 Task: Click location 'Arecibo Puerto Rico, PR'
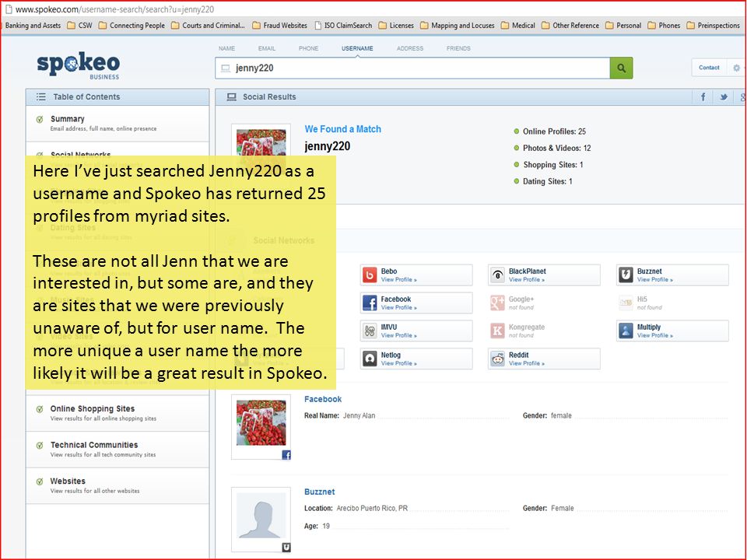pyautogui.click(x=372, y=508)
